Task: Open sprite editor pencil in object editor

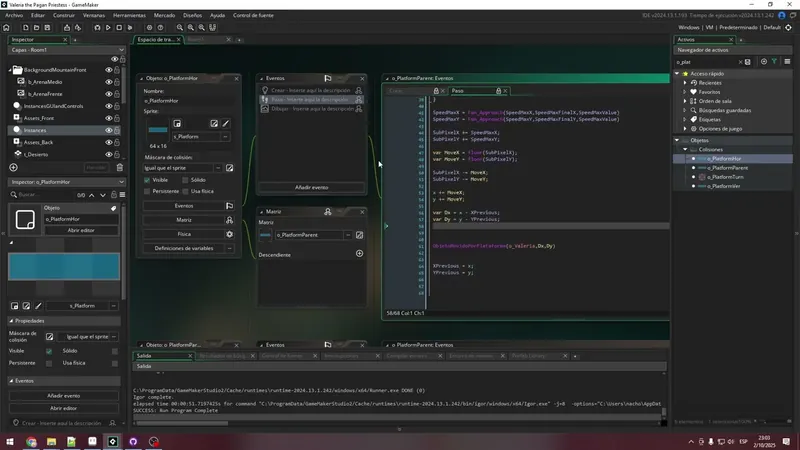Action: click(x=226, y=123)
